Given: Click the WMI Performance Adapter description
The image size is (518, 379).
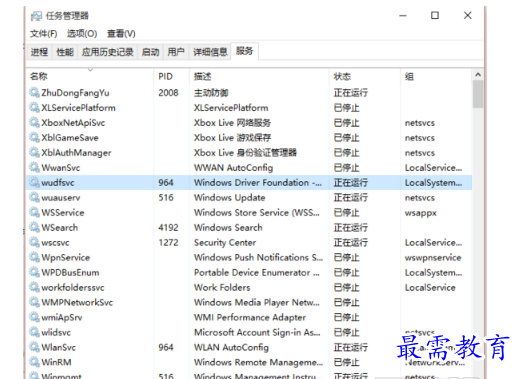Looking at the screenshot, I should [250, 318].
